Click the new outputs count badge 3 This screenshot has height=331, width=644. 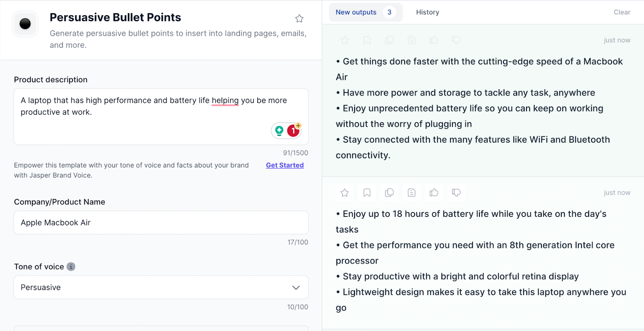tap(389, 12)
